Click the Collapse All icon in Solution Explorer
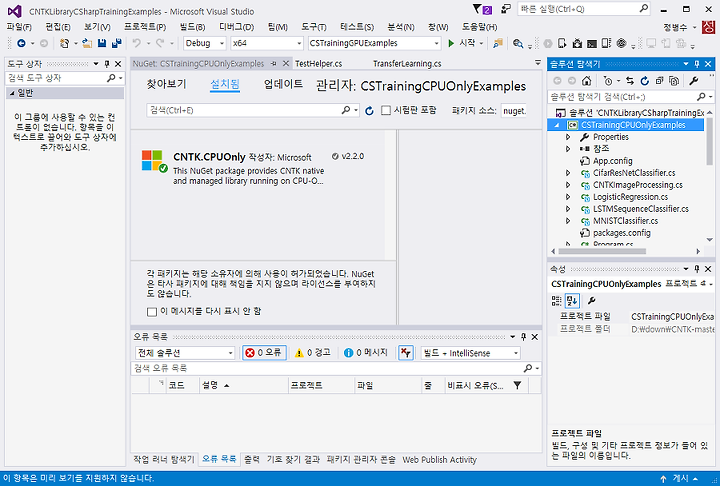Screen dimensions: 720x486 click(x=659, y=81)
